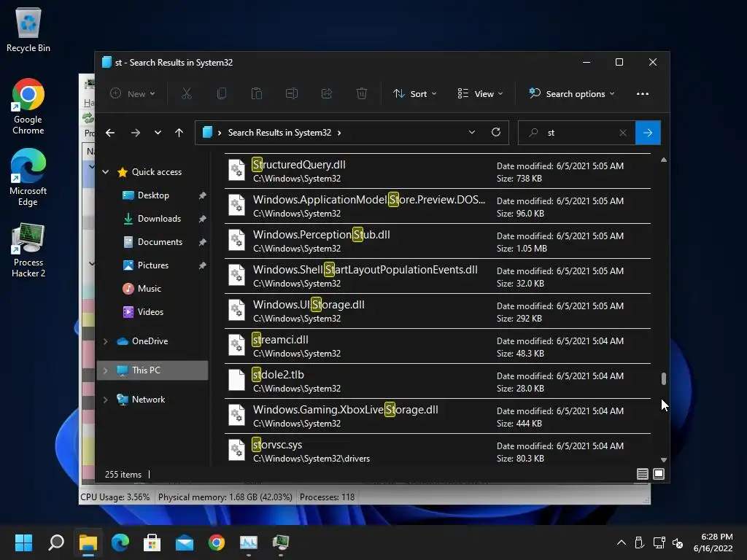
Task: Show hidden system tray icons
Action: 622,542
